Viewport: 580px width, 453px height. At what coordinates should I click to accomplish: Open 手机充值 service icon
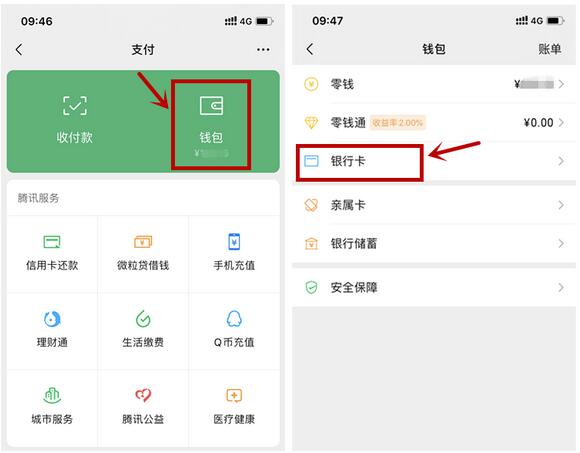coord(234,242)
